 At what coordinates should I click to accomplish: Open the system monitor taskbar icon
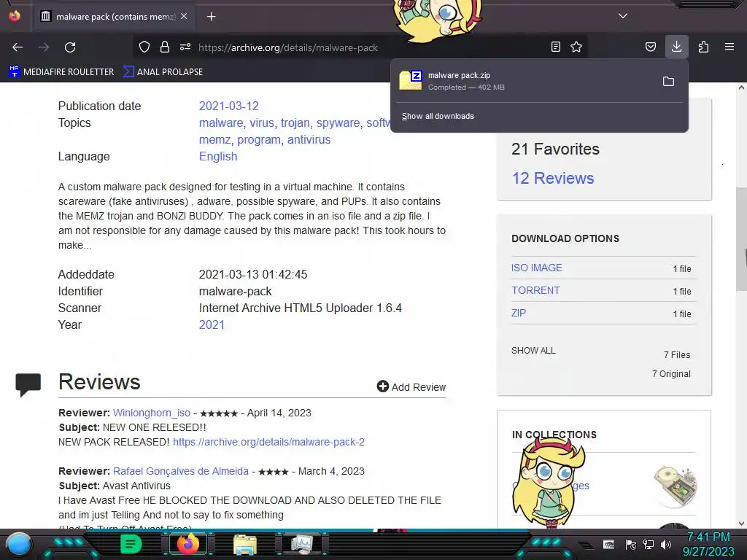(x=302, y=544)
